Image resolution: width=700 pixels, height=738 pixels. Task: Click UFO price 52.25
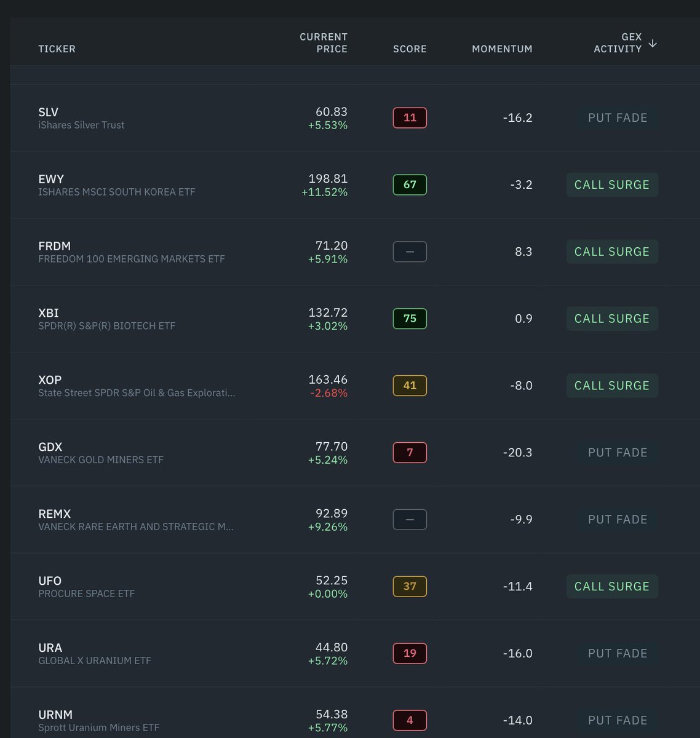coord(332,581)
